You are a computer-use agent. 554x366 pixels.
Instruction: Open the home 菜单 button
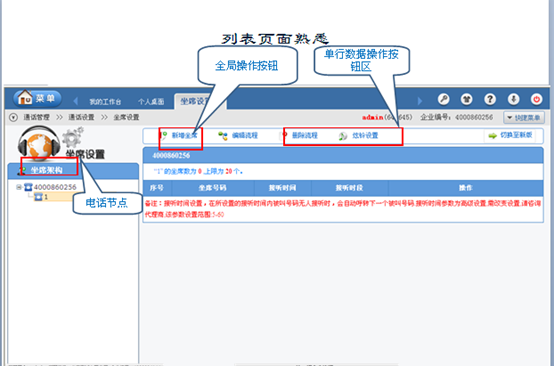pos(37,98)
